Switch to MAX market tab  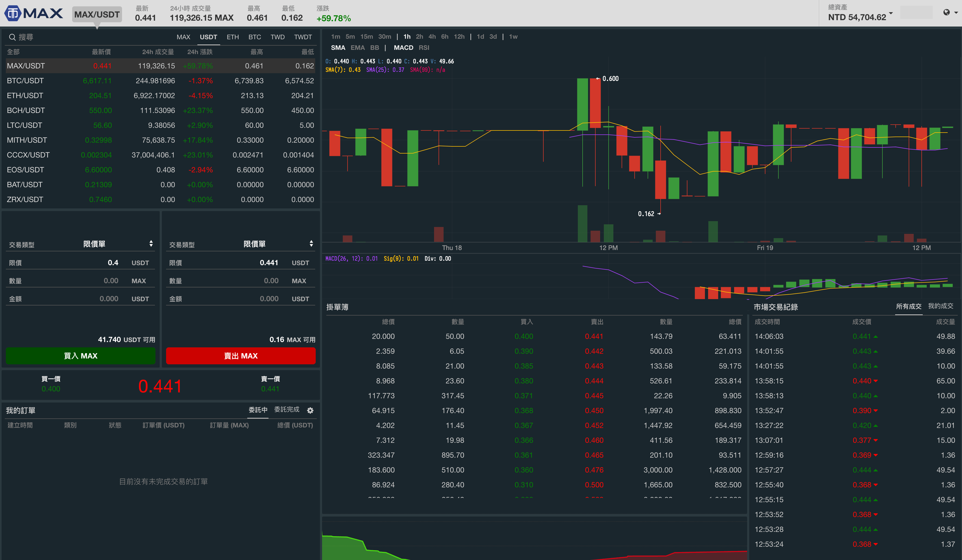(183, 37)
